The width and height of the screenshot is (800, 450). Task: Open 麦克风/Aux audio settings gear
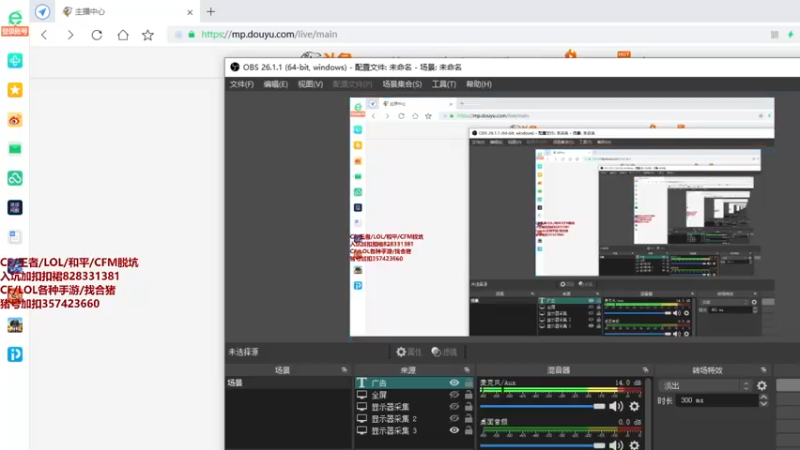634,406
